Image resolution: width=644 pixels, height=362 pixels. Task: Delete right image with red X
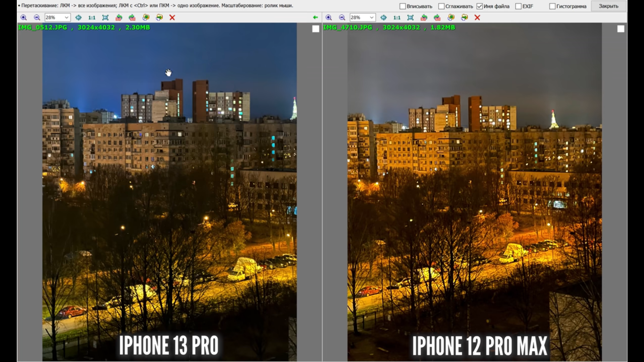[x=477, y=17]
